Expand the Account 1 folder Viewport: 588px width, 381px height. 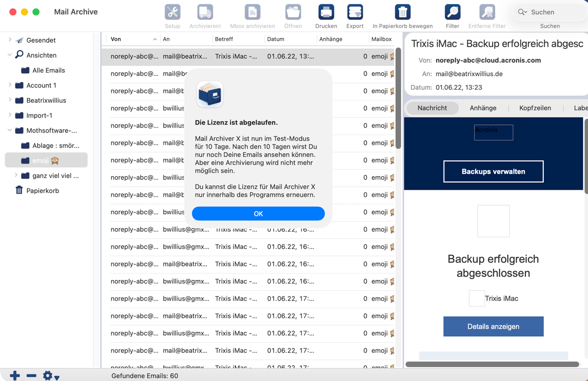[x=10, y=85]
